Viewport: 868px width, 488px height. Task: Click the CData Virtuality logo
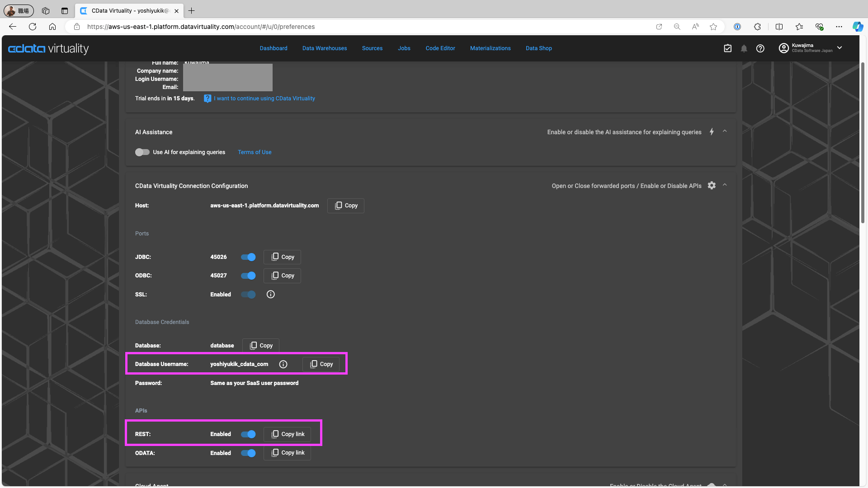coord(48,48)
